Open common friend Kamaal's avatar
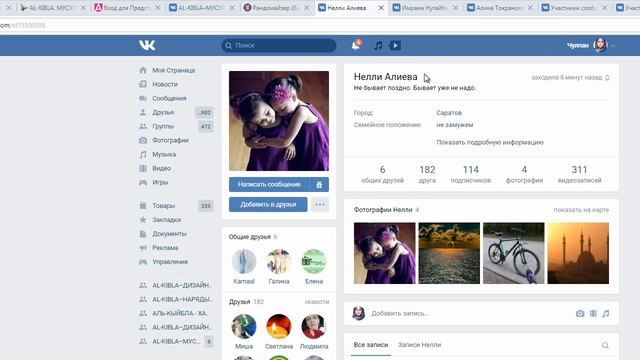Viewport: 640px width, 360px height. tap(244, 261)
